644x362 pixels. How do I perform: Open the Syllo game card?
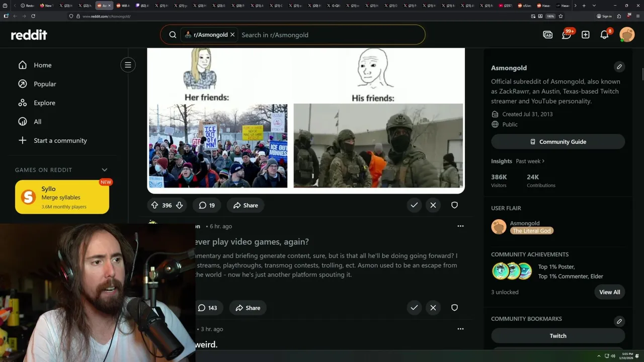62,197
